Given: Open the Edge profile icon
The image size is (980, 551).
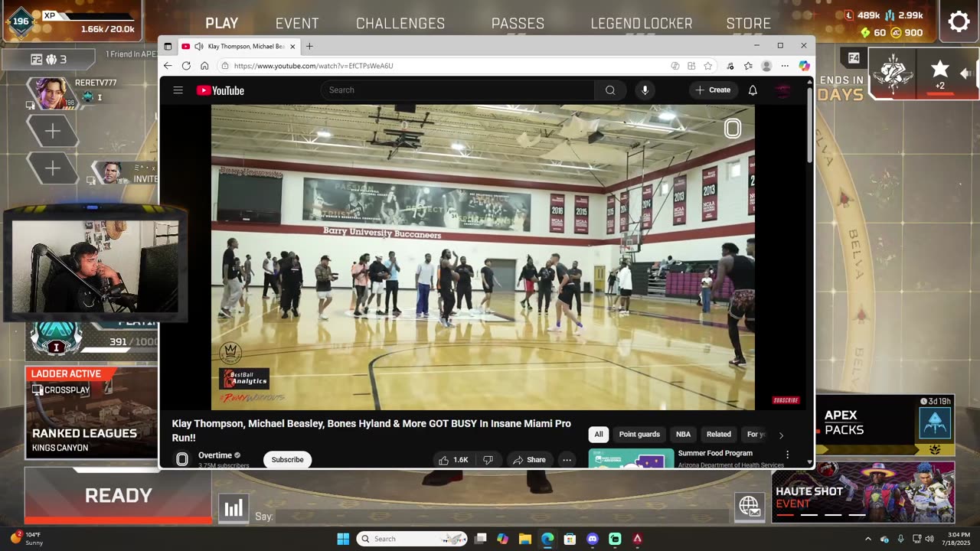Looking at the screenshot, I should click(x=766, y=66).
